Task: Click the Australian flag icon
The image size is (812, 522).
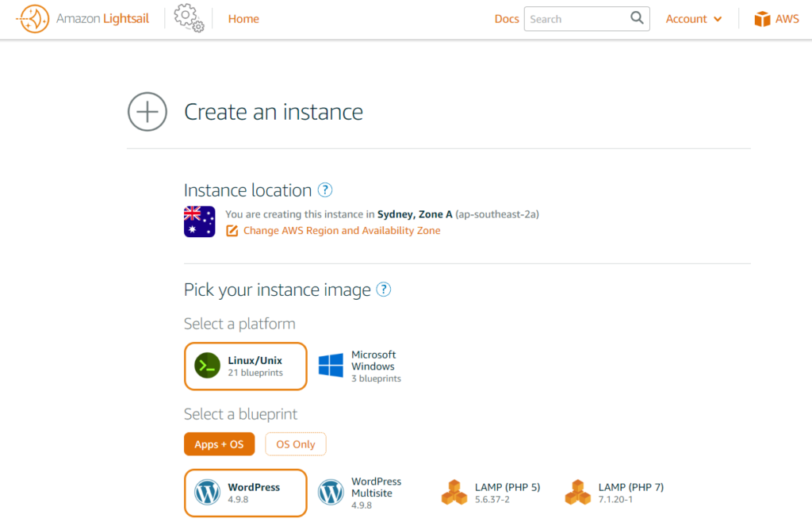Action: pyautogui.click(x=199, y=221)
